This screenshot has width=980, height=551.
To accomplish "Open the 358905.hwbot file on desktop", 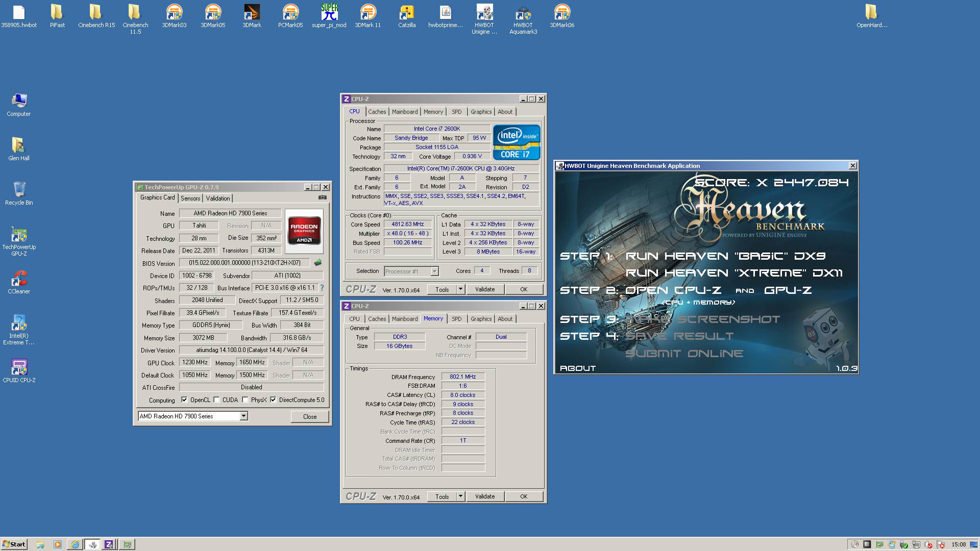I will 19,16.
